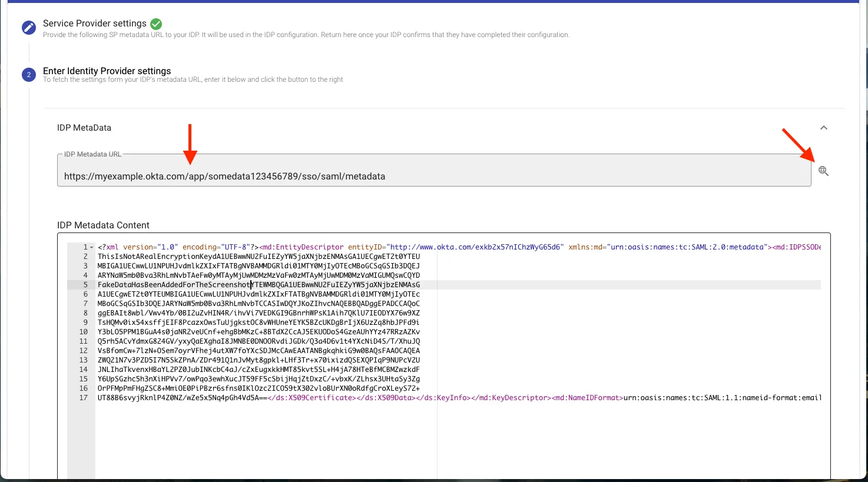The image size is (868, 482).
Task: Place cursor on the ThisIsNotARealEncryptionKey line
Action: (258, 257)
